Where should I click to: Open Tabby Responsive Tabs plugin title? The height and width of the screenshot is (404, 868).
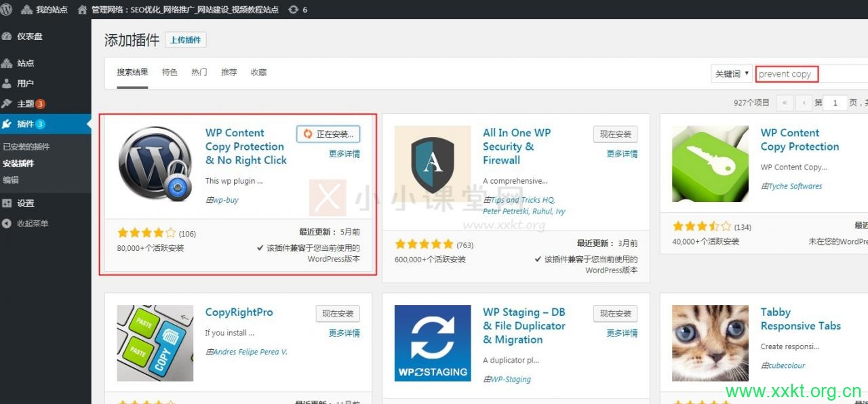point(801,319)
